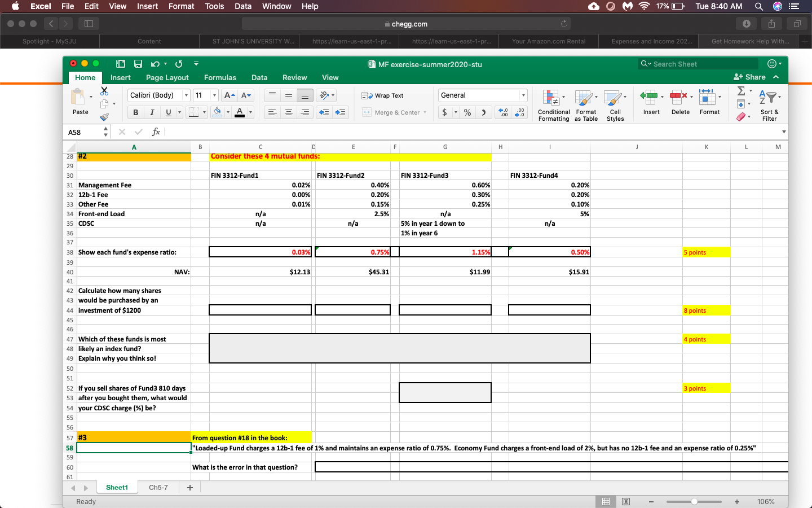Click the AutoSum sigma icon

742,91
